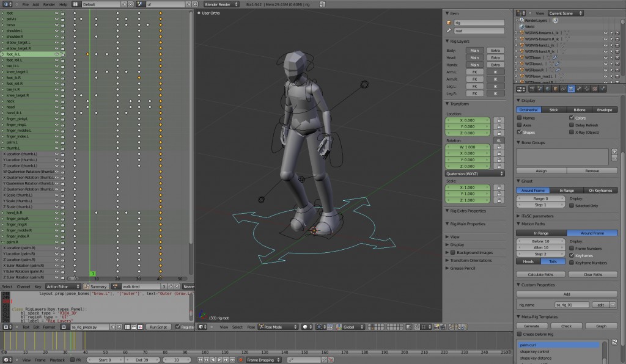Viewport: 626px width, 364px height.
Task: Expand the Rig Extra Properties panel
Action: (469, 211)
